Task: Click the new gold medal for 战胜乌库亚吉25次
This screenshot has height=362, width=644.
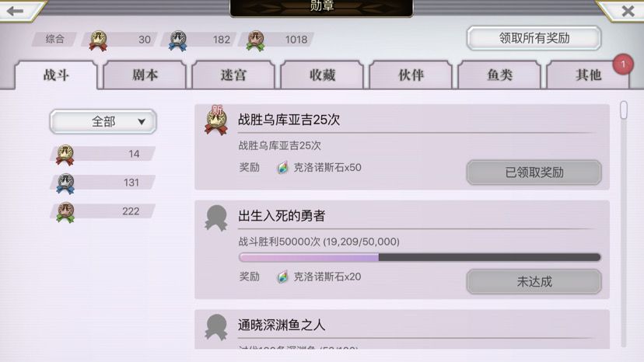Action: click(x=216, y=120)
